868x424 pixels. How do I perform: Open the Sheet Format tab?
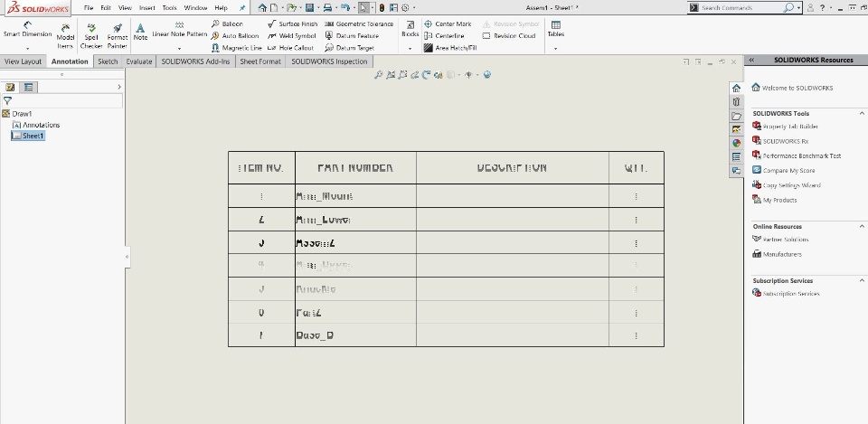(260, 61)
